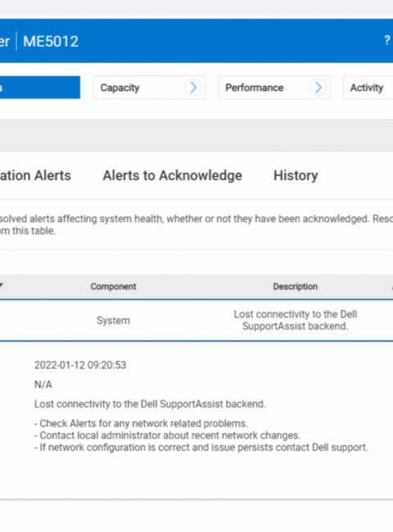
Task: Sort by the Component column header
Action: pyautogui.click(x=113, y=286)
